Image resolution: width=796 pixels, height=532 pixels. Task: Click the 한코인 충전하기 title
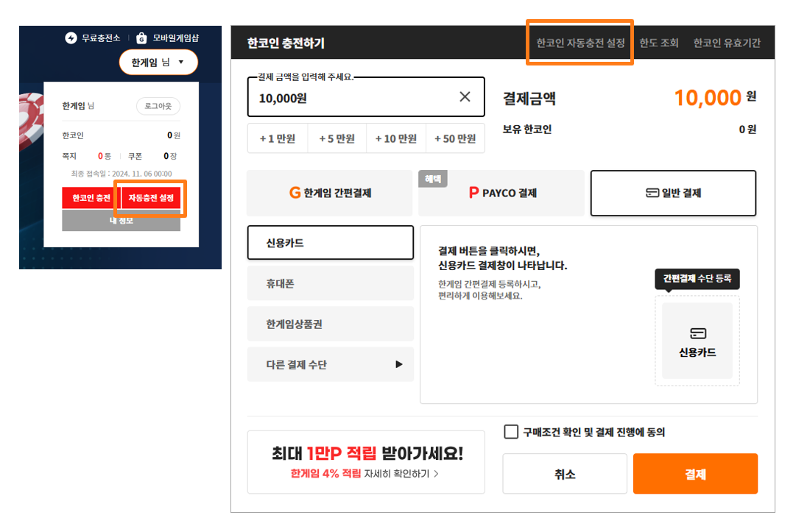pyautogui.click(x=286, y=43)
